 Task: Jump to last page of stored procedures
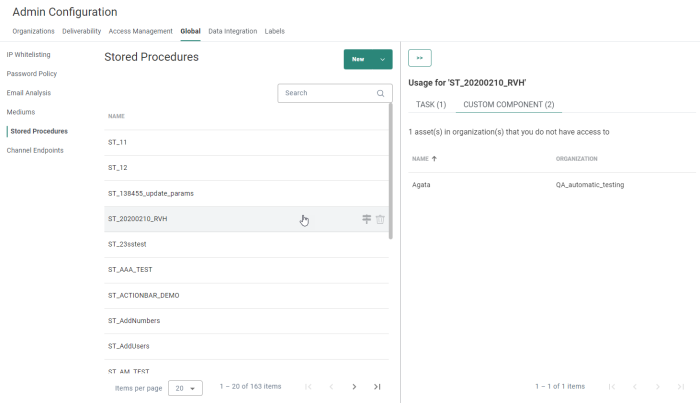pyautogui.click(x=377, y=386)
